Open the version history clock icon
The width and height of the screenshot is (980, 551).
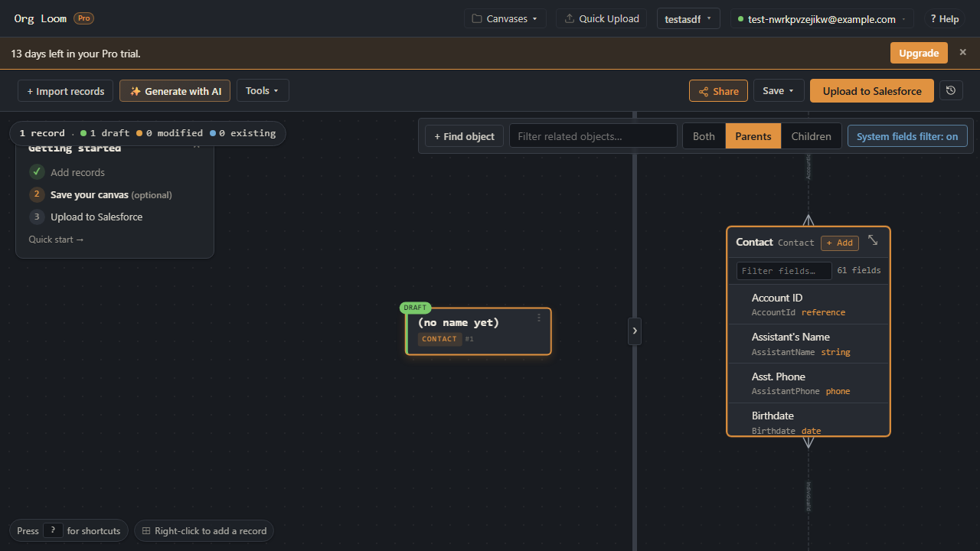[951, 90]
